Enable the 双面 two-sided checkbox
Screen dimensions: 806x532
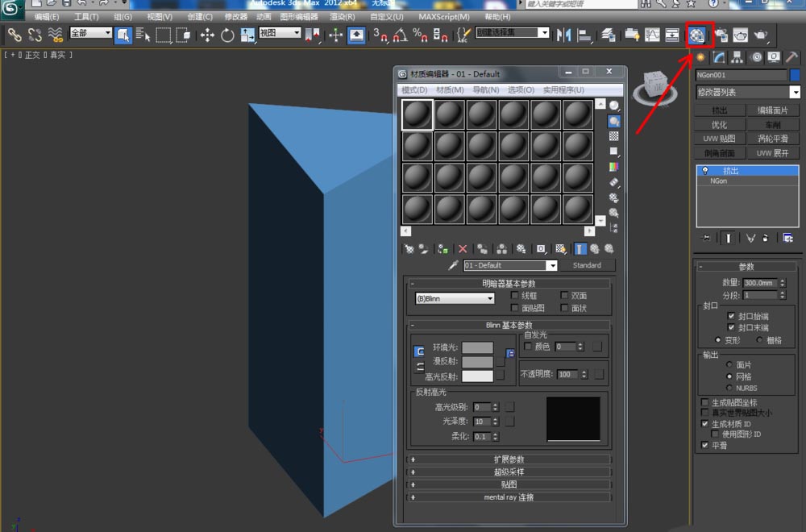coord(564,296)
